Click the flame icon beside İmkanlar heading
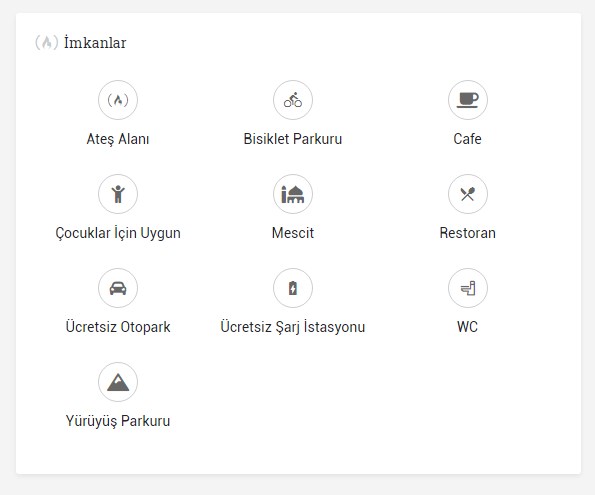Viewport: 595px width, 495px height. [46, 43]
